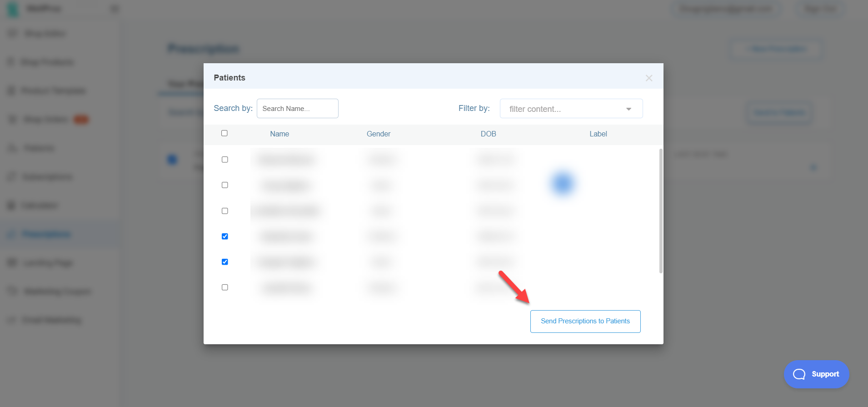Close the Patients dialog

pyautogui.click(x=649, y=78)
